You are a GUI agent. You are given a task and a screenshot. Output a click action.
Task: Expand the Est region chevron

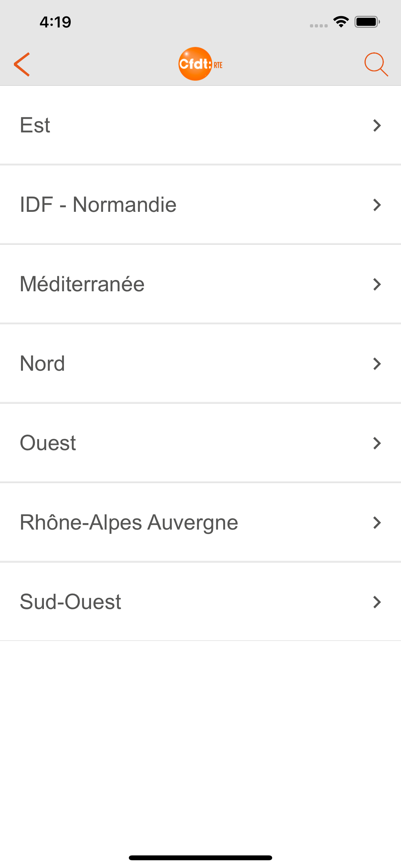(377, 125)
